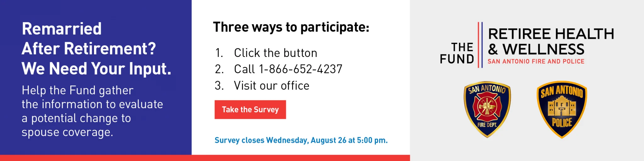Viewport: 644px width, 161px height.
Task: Click THE FUND logo text
Action: (457, 53)
